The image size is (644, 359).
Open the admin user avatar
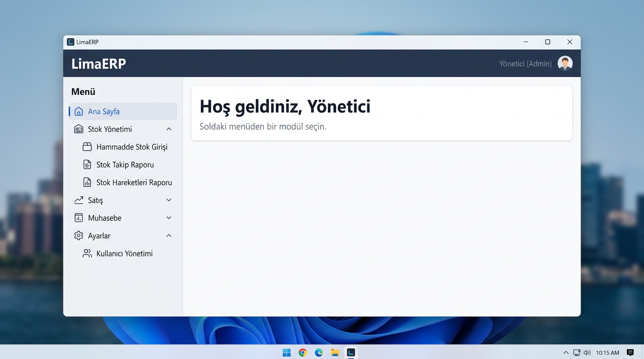click(565, 63)
